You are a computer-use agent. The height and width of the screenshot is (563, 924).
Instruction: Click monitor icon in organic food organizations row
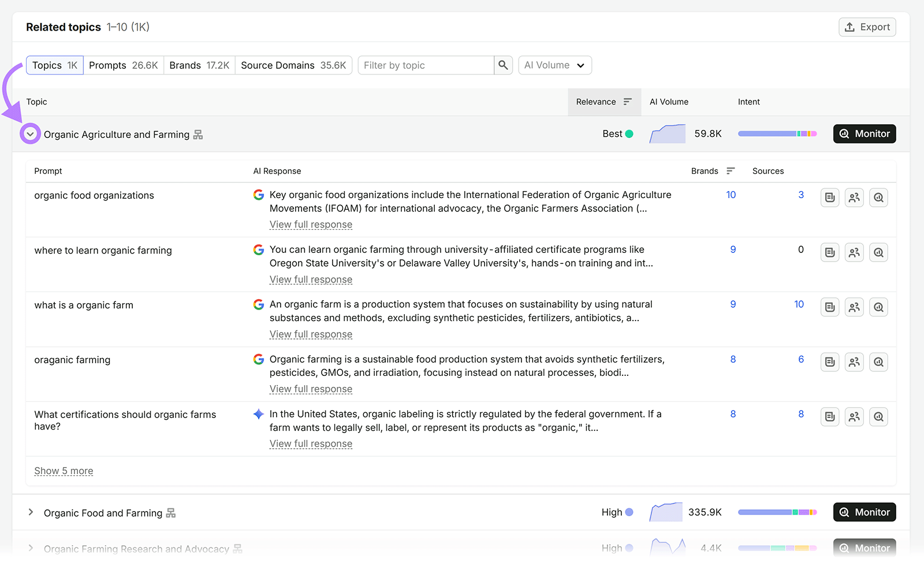click(x=878, y=197)
